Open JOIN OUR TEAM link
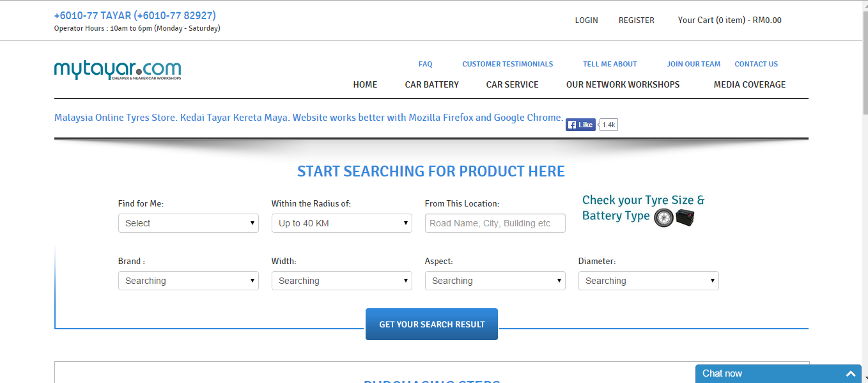The height and width of the screenshot is (383, 868). click(x=694, y=64)
